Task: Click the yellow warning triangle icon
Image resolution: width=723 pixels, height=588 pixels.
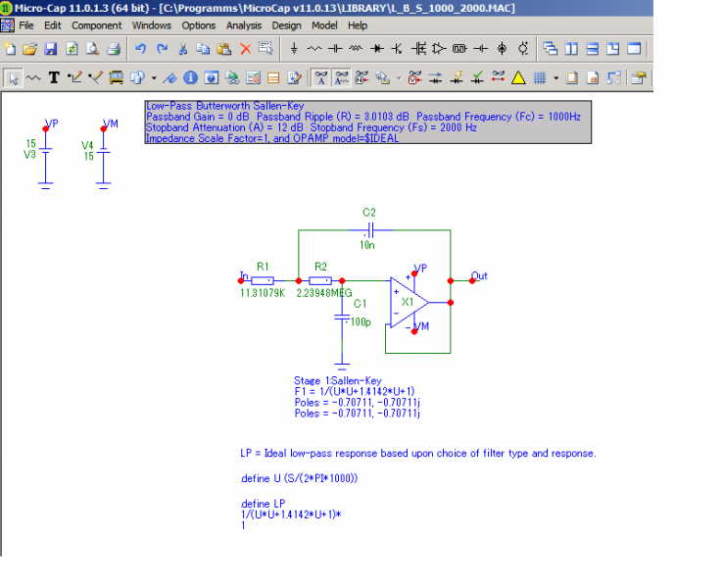Action: (518, 77)
